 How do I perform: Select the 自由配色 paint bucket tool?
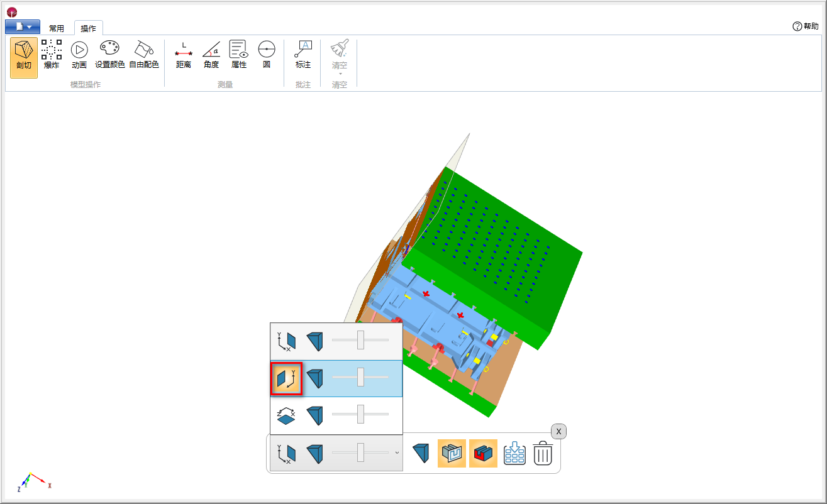click(144, 55)
